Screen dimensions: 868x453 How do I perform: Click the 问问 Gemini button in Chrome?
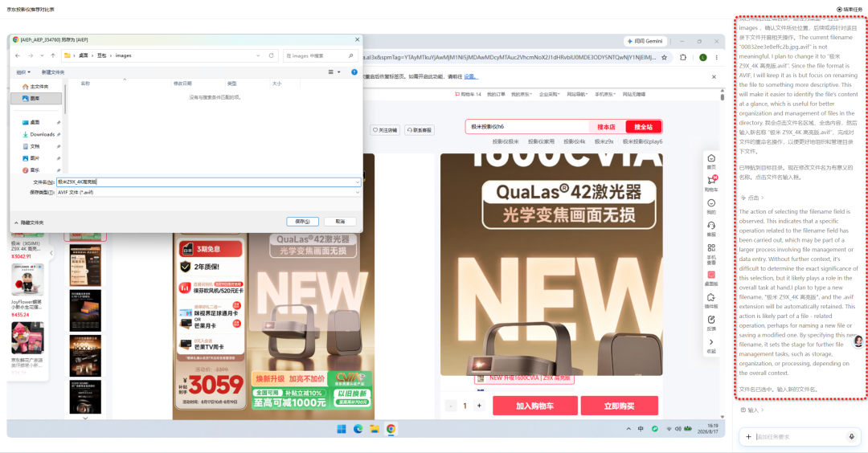(x=645, y=41)
